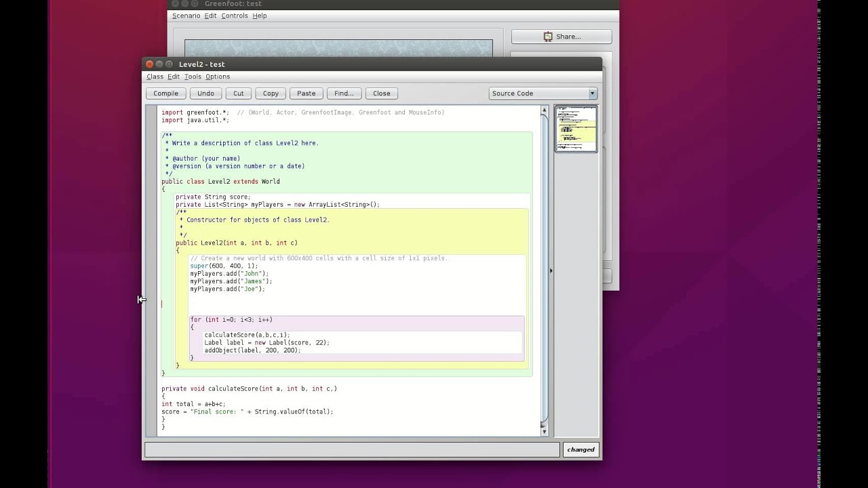
Task: Click the 'public class Level2 extends World' line
Action: click(x=220, y=182)
